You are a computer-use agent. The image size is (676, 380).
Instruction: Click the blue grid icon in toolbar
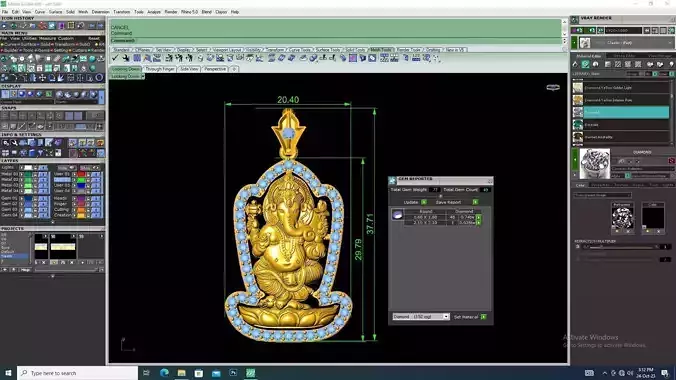tap(137, 58)
